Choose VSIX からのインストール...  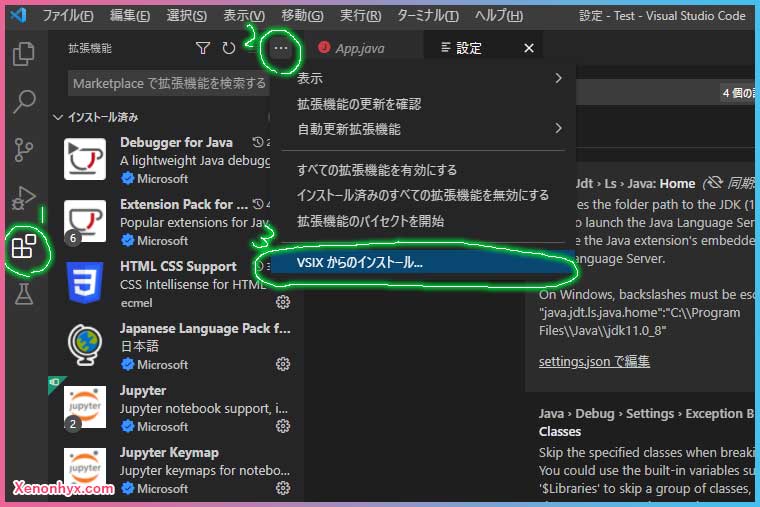(422, 262)
